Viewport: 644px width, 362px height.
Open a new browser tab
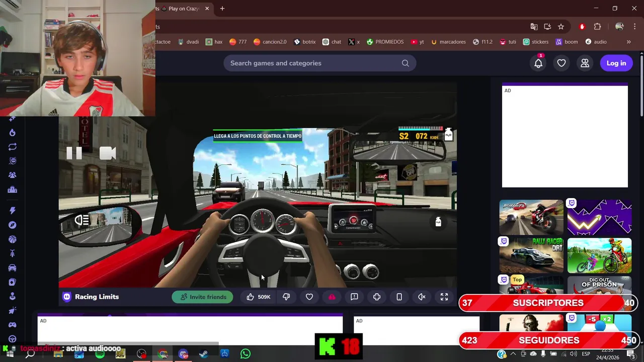[x=222, y=9]
